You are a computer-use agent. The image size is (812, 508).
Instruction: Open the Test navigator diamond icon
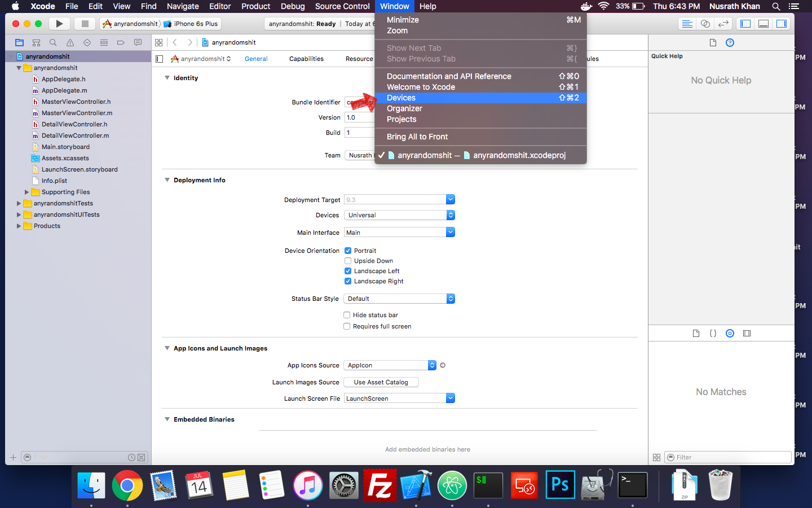click(x=87, y=42)
